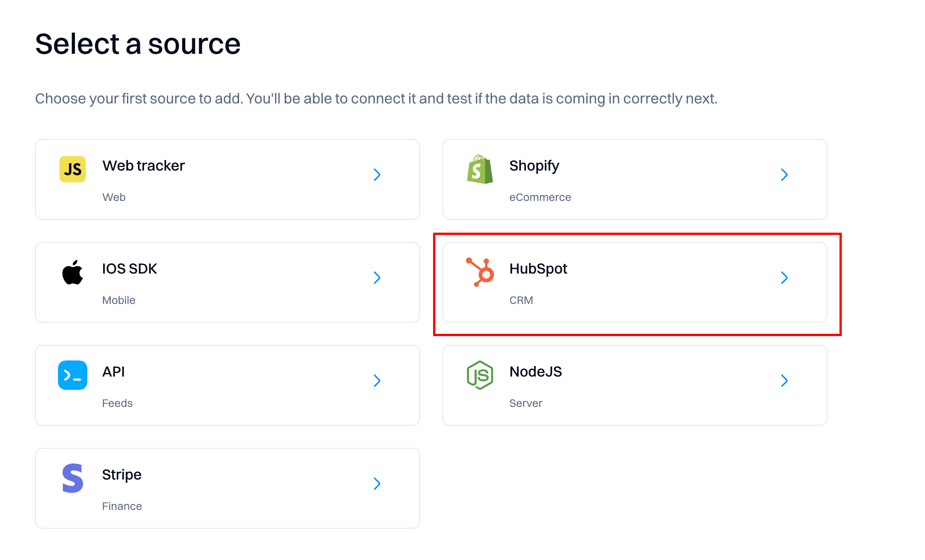Viewport: 925px width, 560px height.
Task: Click the yellow JS Web tracker icon
Action: [73, 169]
